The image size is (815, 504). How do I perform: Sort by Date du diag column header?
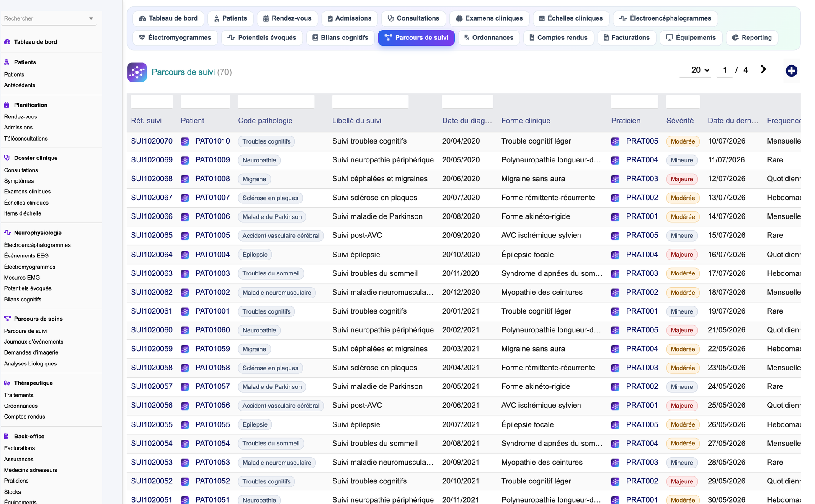tap(467, 121)
